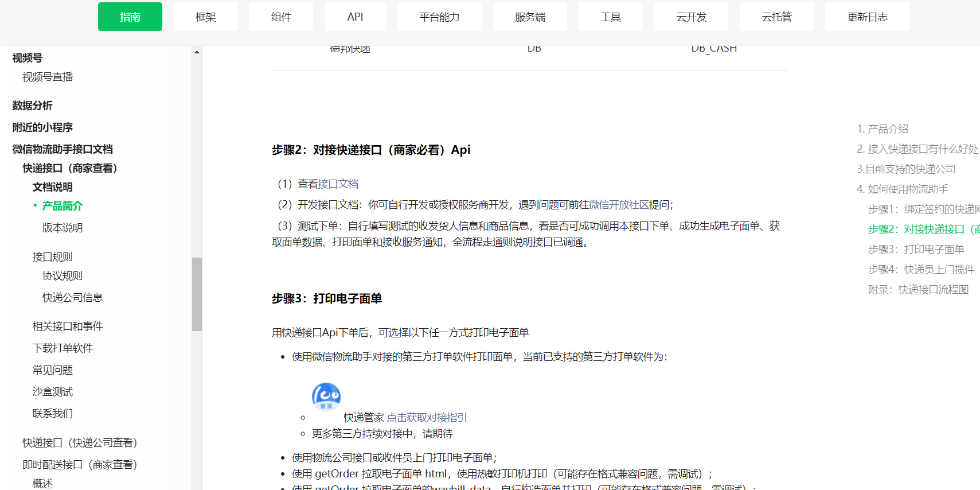Jump to 1. 产品介绍 in outline
The image size is (980, 490).
click(883, 129)
